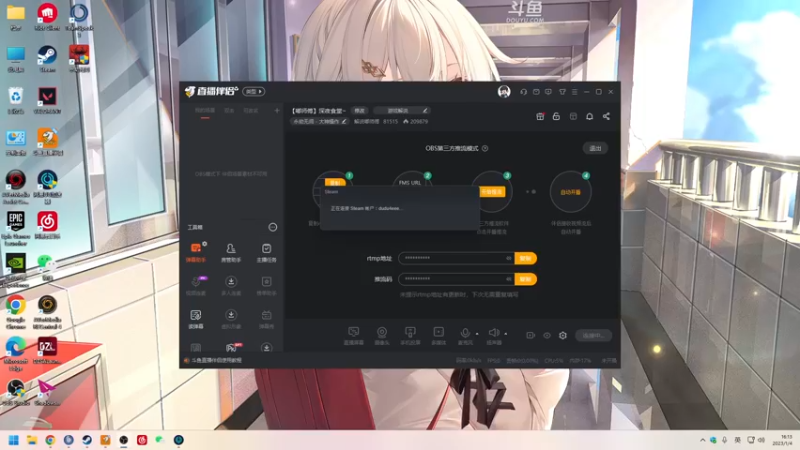The height and width of the screenshot is (450, 800).
Task: Select the second scene tab
Action: 229,111
